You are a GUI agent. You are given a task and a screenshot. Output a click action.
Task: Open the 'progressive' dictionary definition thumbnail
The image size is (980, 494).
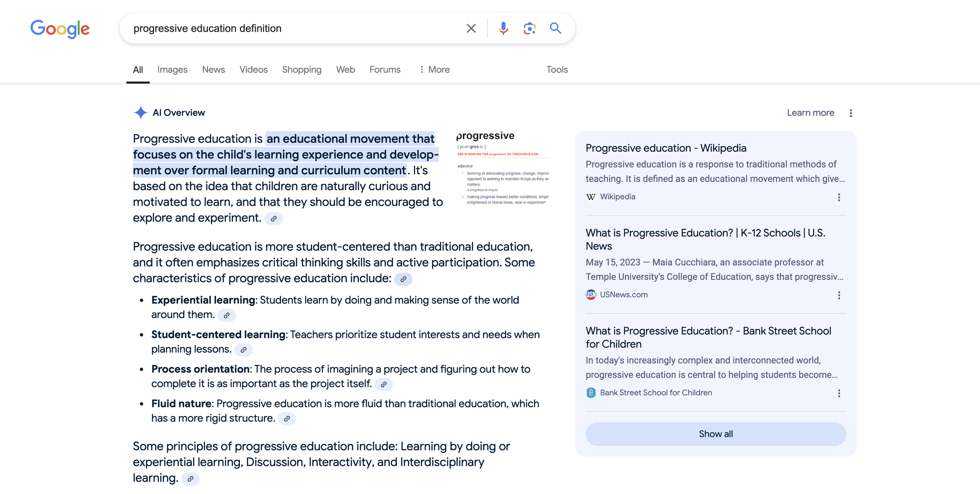coord(503,168)
